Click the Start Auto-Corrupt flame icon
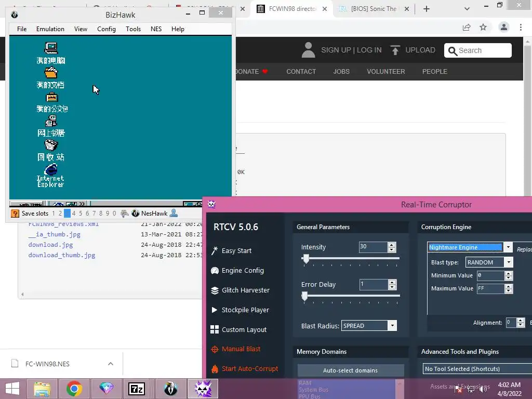Image resolution: width=532 pixels, height=399 pixels. point(215,369)
